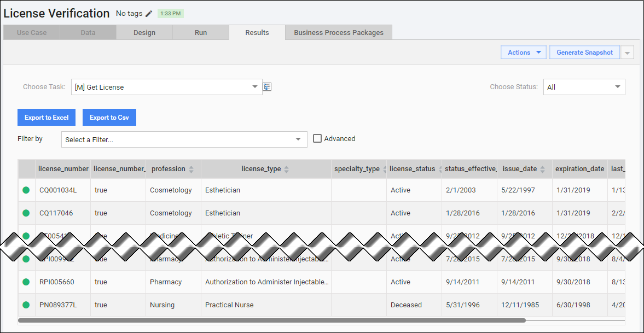Viewport: 644px width, 333px height.
Task: Open the Actions dropdown menu
Action: point(524,52)
